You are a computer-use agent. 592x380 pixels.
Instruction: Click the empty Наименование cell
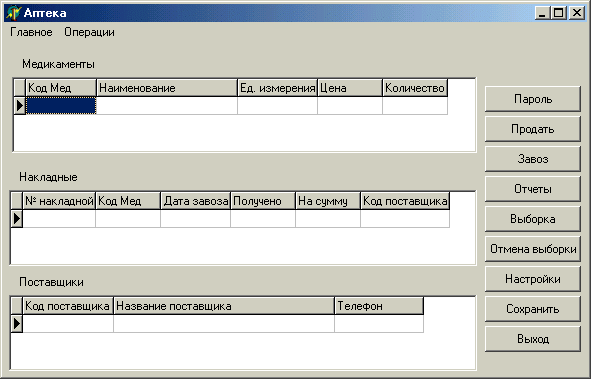167,105
